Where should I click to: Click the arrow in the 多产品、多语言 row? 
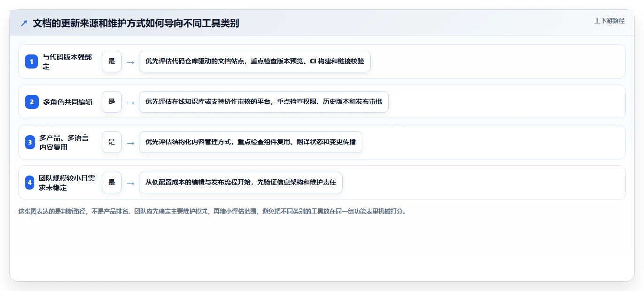(130, 143)
